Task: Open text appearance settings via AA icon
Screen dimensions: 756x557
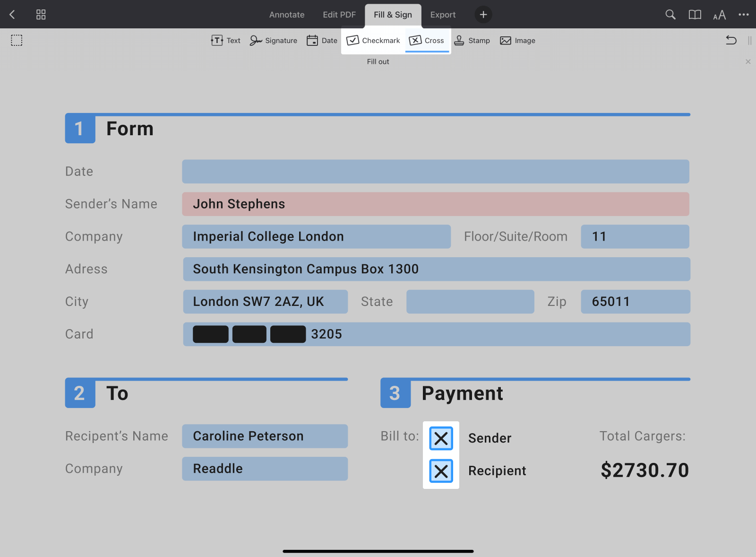Action: [x=719, y=15]
